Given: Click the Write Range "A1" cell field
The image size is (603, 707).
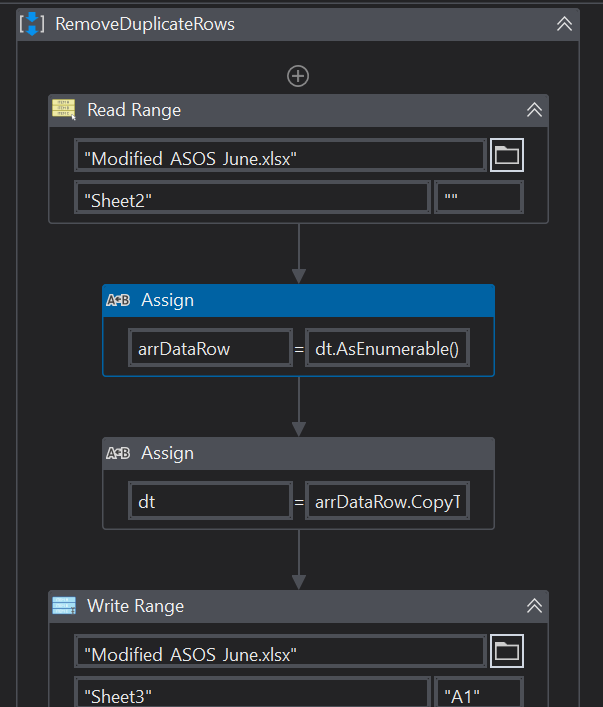Looking at the screenshot, I should (479, 694).
